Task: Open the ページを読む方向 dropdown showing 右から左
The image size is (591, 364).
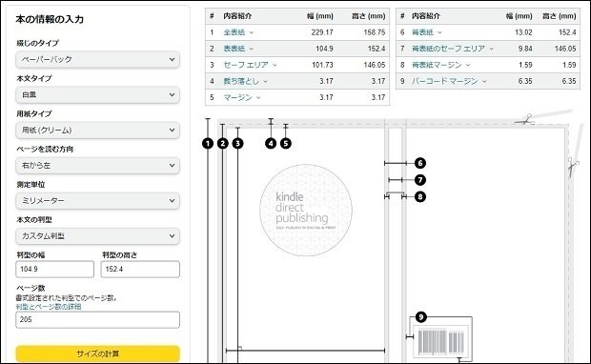Action: (x=97, y=166)
